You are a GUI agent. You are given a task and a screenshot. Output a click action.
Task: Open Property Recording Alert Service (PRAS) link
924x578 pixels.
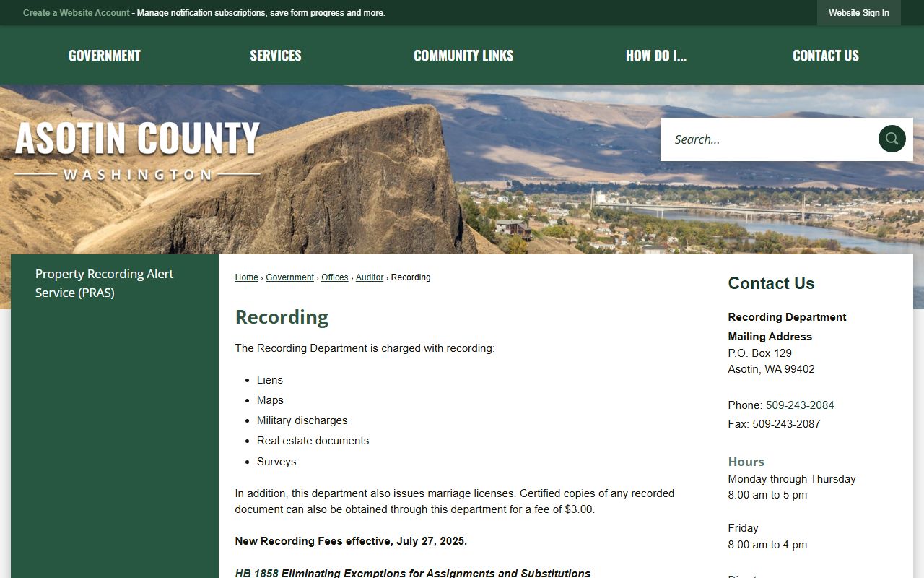105,283
